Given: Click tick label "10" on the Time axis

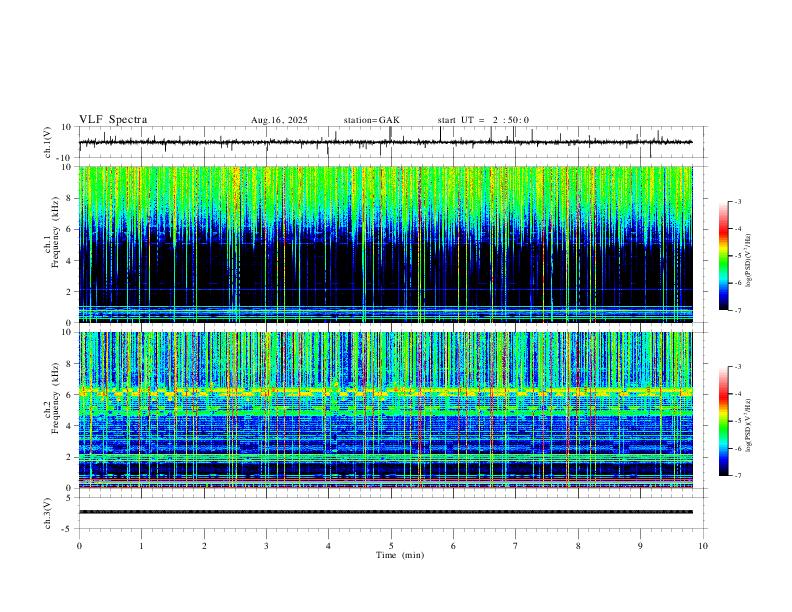Looking at the screenshot, I should [703, 546].
